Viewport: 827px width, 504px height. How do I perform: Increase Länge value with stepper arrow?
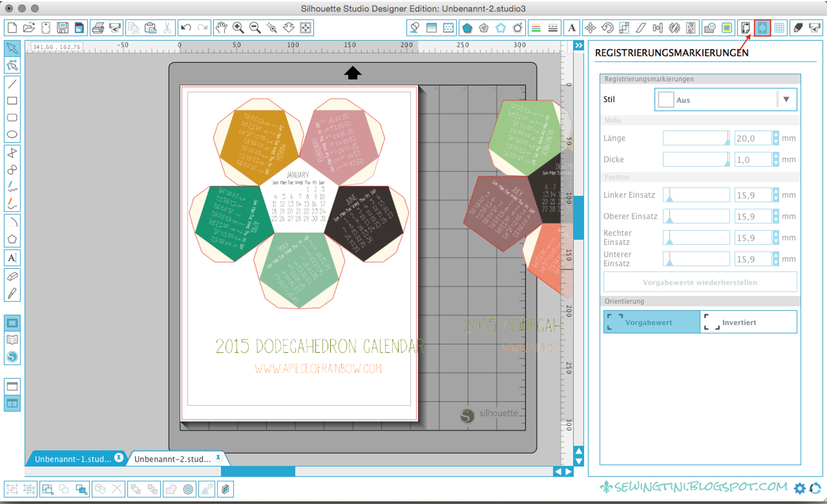(x=775, y=135)
